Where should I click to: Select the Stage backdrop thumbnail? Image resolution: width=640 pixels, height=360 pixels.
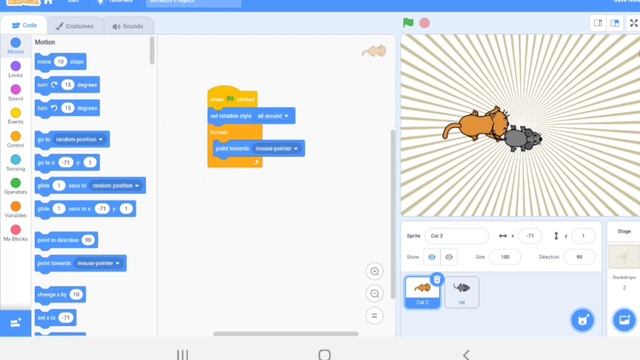[x=624, y=256]
